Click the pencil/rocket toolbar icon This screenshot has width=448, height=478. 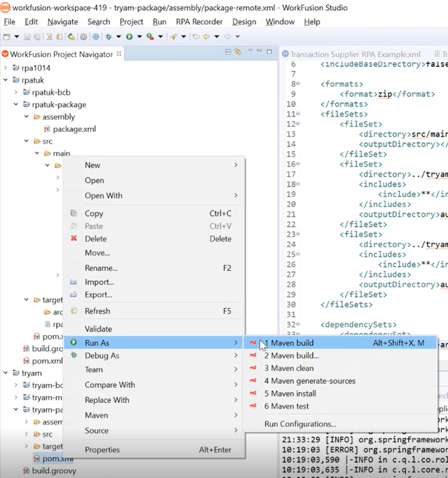point(173,37)
